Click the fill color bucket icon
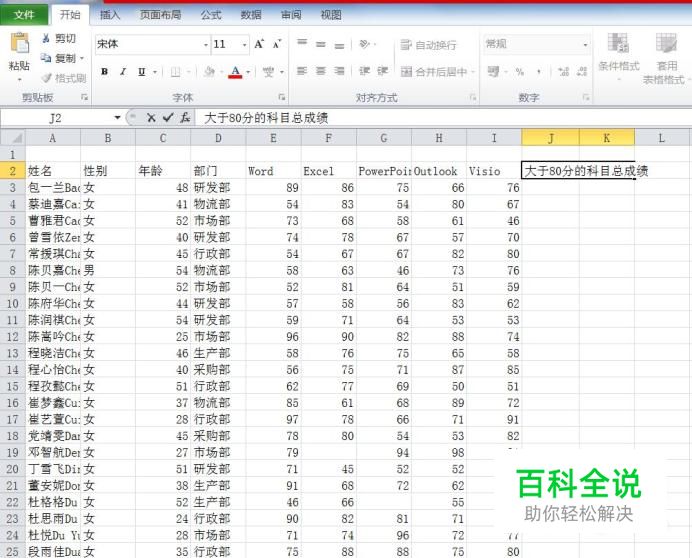Screen dimensions: 692x558 (210, 72)
